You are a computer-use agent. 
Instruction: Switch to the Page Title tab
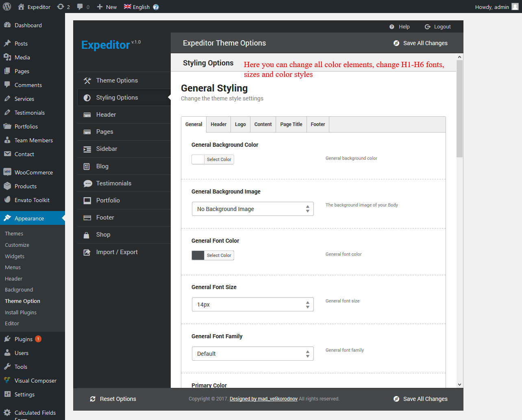[x=291, y=124]
